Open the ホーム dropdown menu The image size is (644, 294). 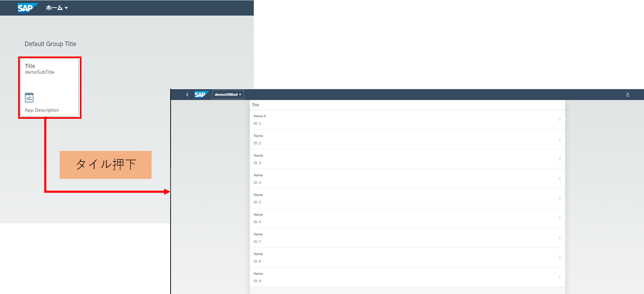tap(57, 8)
